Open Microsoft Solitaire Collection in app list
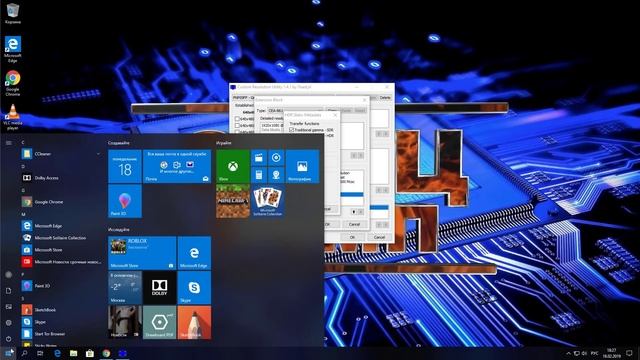 [x=61, y=238]
